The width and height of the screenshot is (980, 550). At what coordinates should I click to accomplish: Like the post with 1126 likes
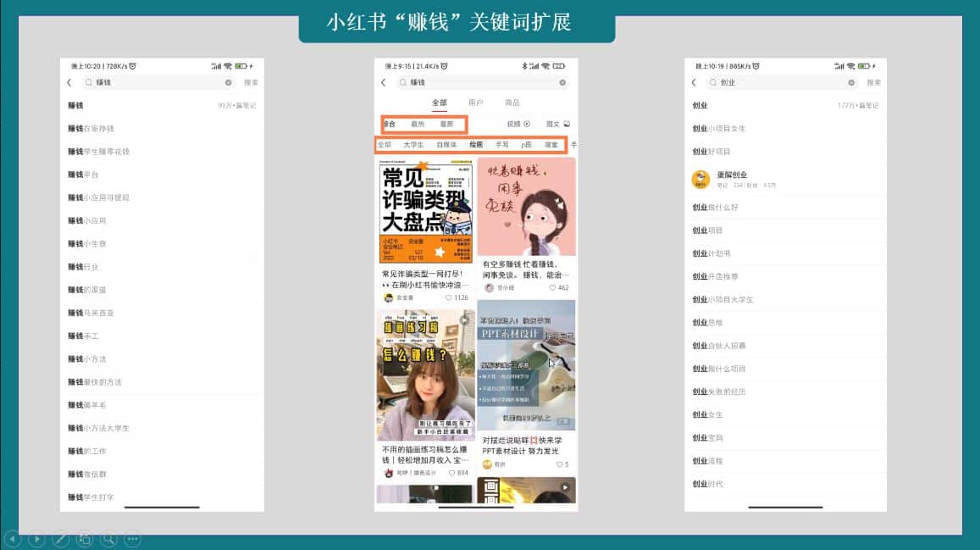click(x=450, y=298)
